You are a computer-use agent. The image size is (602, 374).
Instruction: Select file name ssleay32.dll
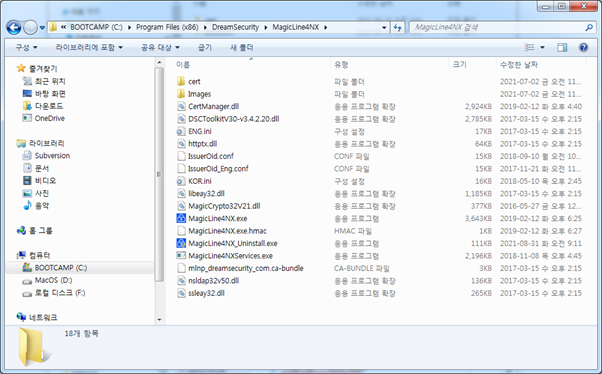tap(206, 293)
